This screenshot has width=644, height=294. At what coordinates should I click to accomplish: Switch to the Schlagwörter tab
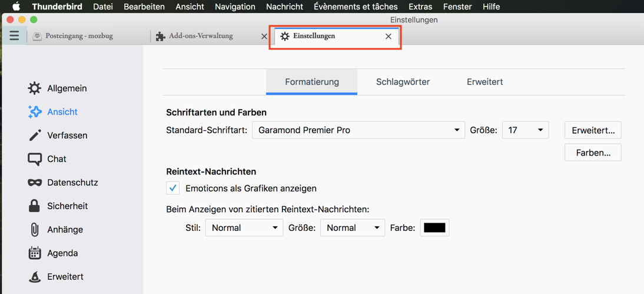click(x=403, y=82)
